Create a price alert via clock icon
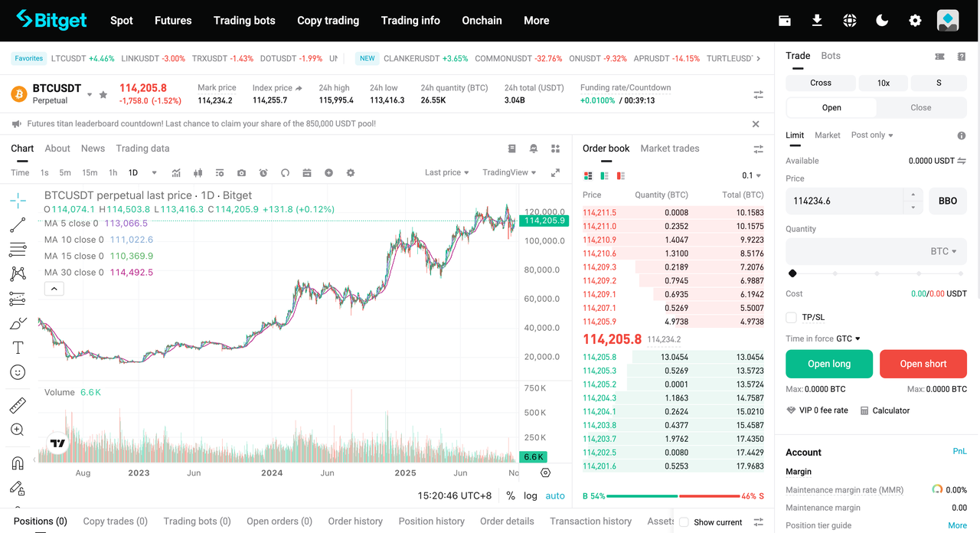Image resolution: width=980 pixels, height=533 pixels. click(263, 173)
